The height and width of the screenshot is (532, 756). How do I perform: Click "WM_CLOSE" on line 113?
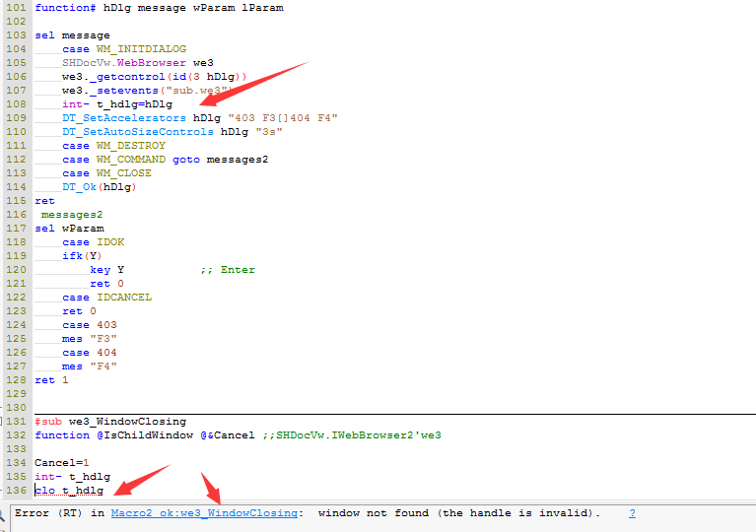124,173
